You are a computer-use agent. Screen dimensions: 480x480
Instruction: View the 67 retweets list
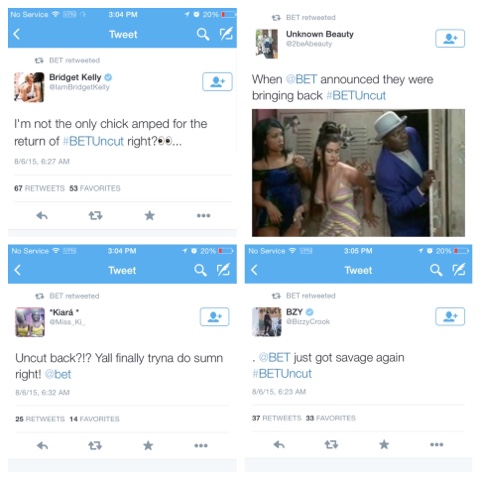39,188
